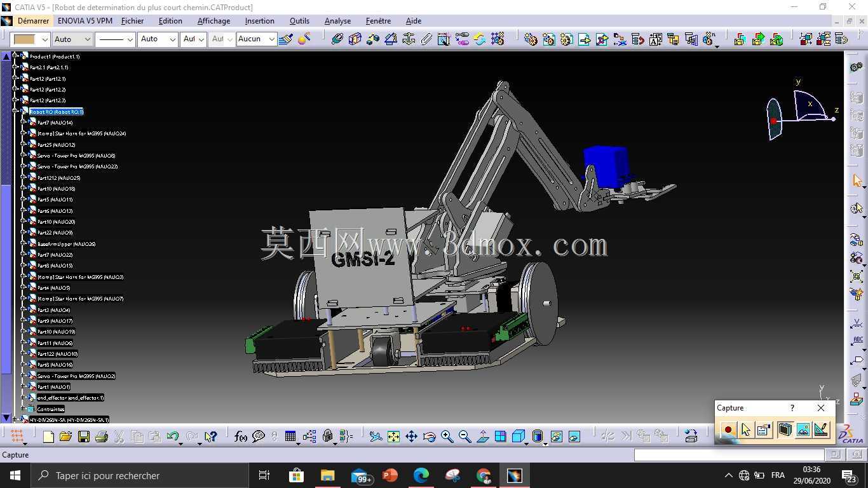
Task: Open the Analyse menu
Action: [337, 21]
